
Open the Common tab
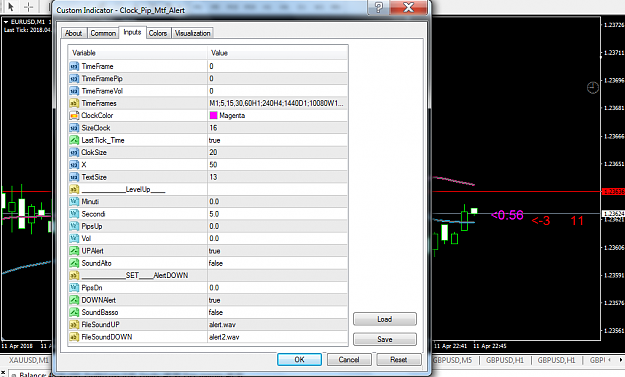coord(103,33)
